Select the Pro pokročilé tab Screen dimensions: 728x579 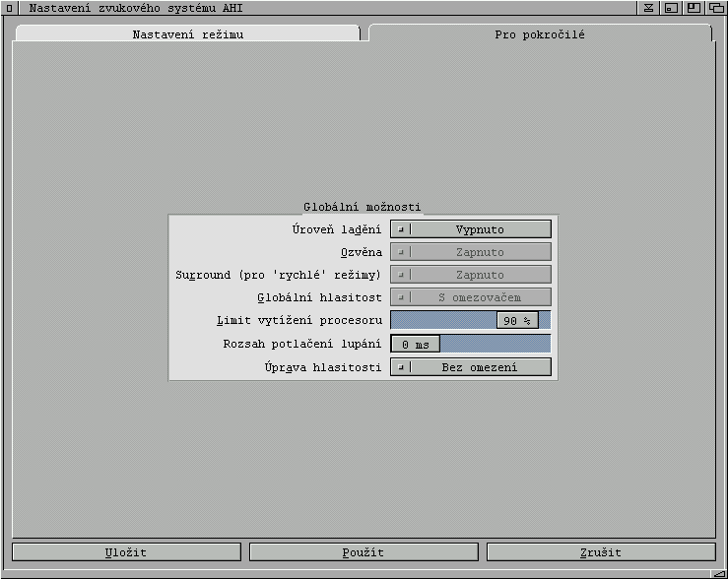539,34
